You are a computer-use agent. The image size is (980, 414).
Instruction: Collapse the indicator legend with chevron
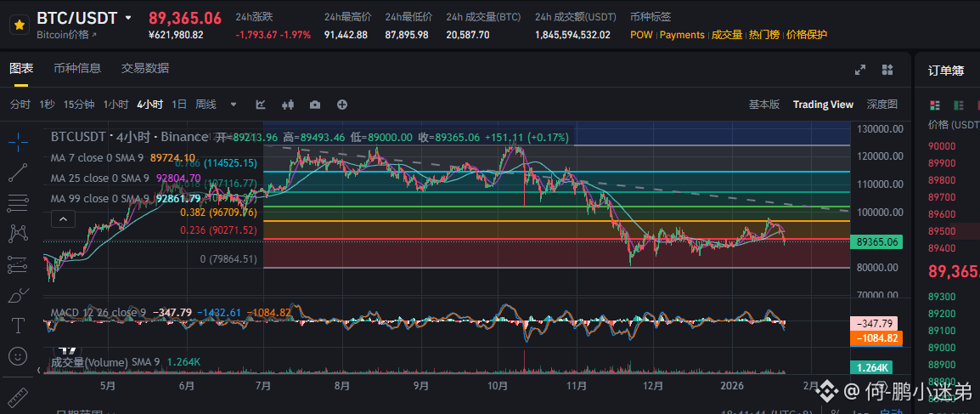(x=63, y=219)
